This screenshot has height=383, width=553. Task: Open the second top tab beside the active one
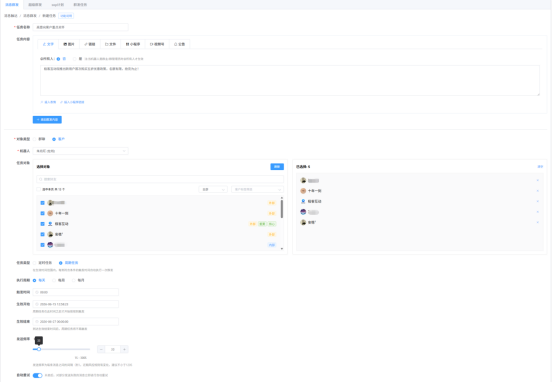click(x=35, y=5)
